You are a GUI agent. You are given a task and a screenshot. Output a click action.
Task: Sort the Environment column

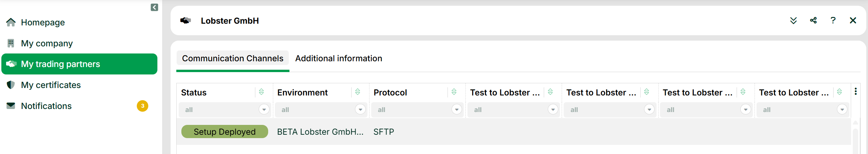[358, 92]
